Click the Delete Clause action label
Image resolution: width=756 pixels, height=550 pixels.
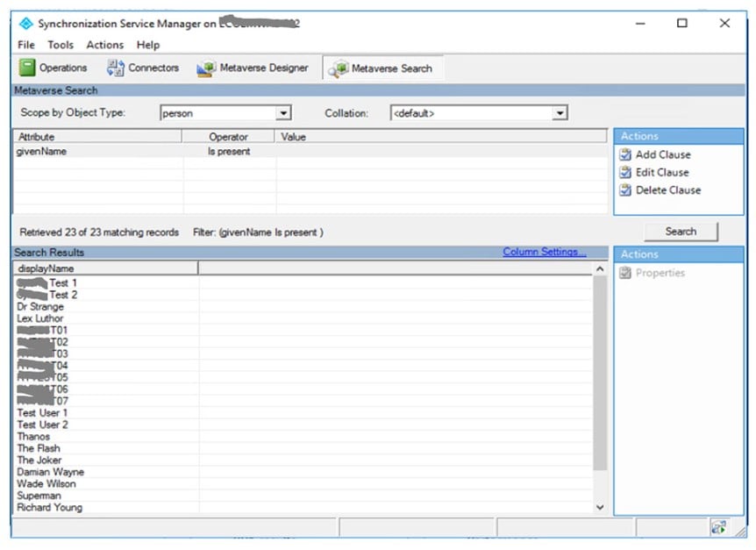[668, 190]
